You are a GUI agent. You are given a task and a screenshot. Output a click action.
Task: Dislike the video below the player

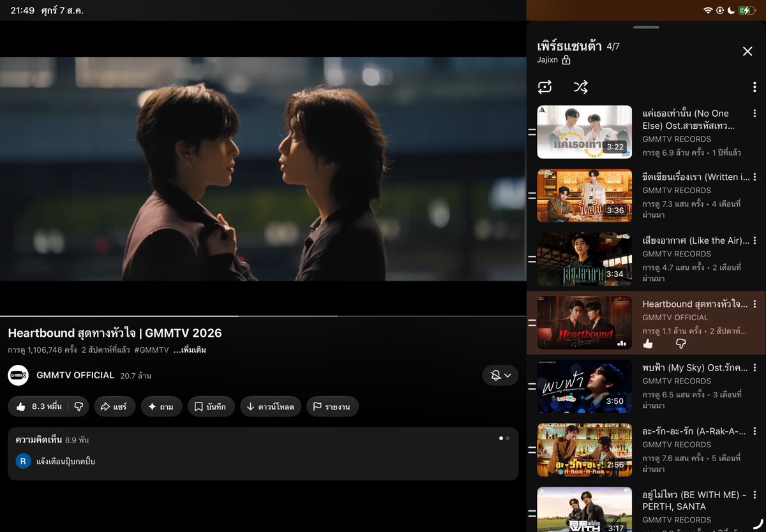(x=79, y=406)
